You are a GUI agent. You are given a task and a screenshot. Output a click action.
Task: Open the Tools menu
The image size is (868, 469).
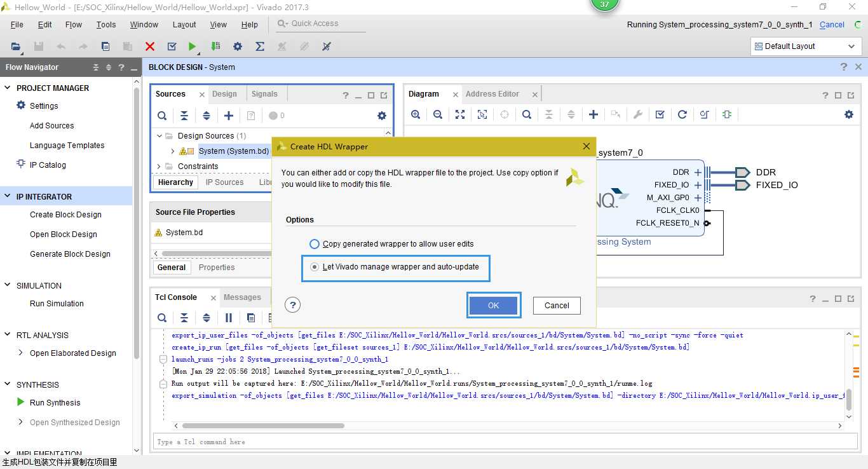coord(106,25)
